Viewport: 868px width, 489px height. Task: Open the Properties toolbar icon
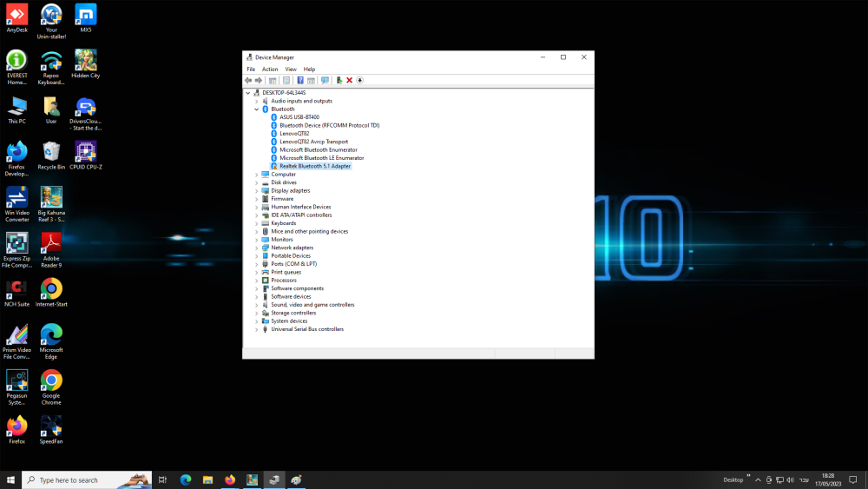[x=286, y=80]
